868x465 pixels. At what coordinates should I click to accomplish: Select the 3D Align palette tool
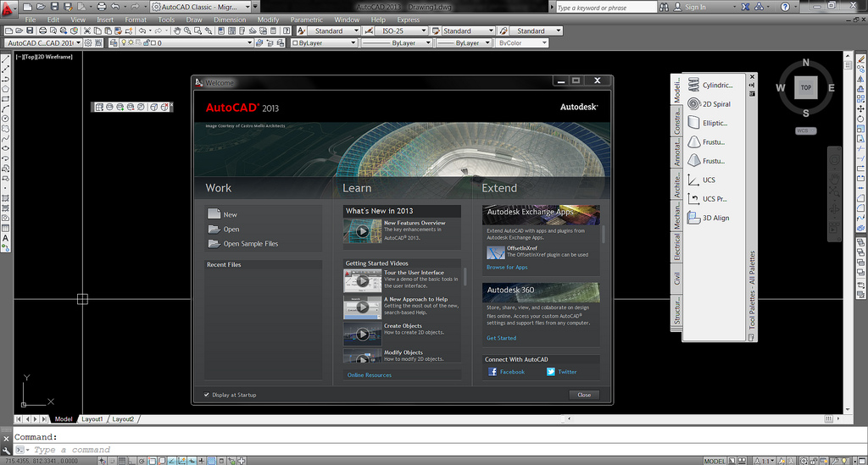[709, 218]
